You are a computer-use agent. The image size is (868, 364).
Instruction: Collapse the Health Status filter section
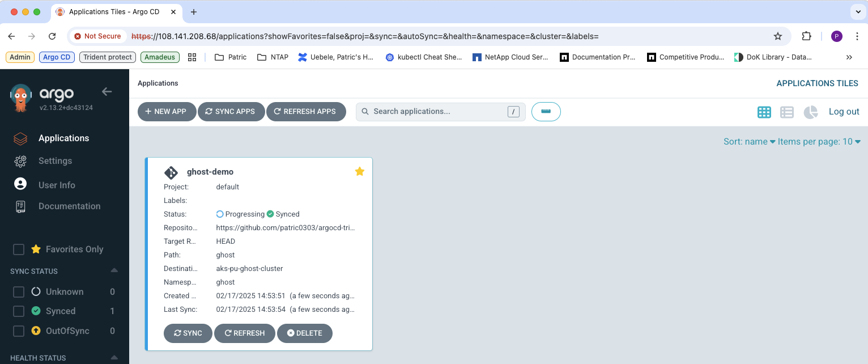click(x=114, y=357)
